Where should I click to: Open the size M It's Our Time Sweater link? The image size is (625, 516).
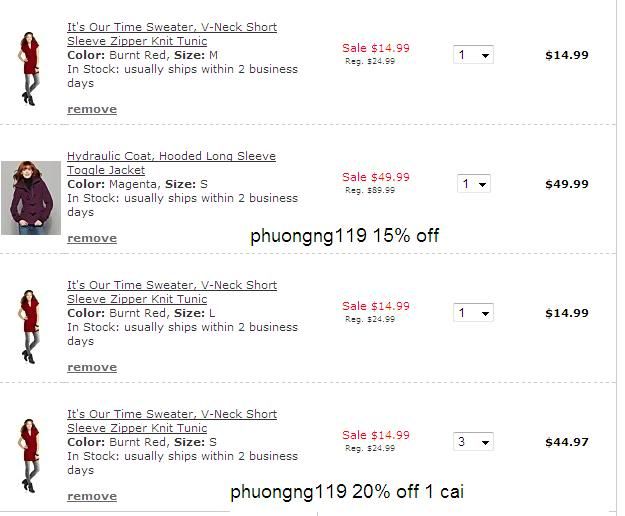point(171,34)
